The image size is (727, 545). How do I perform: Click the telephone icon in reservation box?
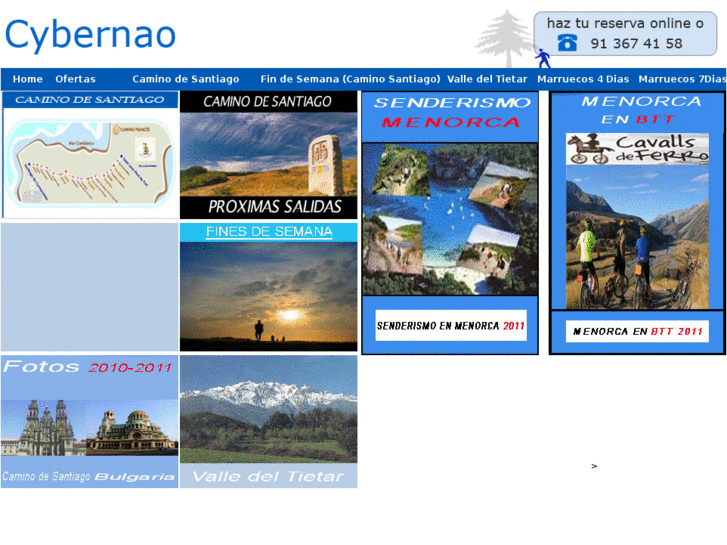(567, 43)
